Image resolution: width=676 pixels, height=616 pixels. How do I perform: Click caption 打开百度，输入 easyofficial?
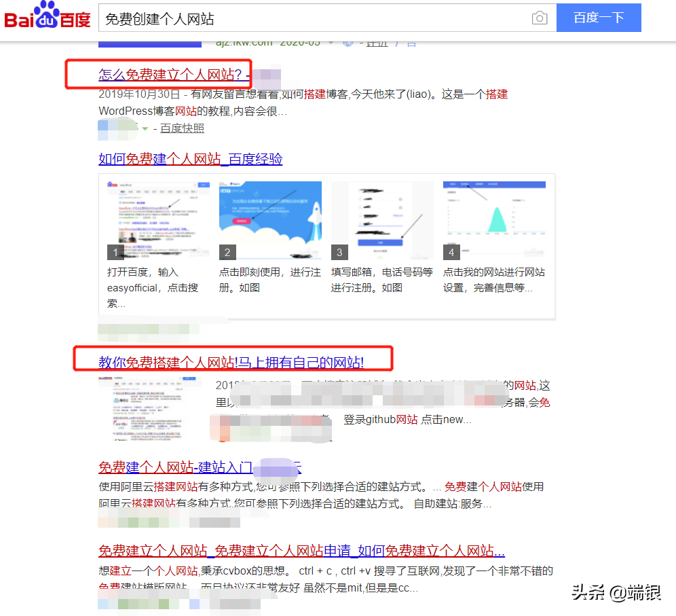(x=153, y=288)
